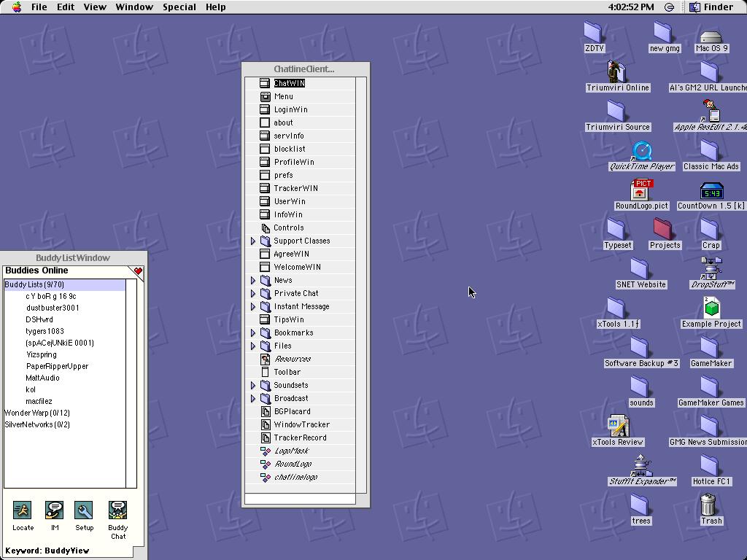Select buddy MattAudio
Viewport: 747px width, 560px height.
tap(42, 378)
